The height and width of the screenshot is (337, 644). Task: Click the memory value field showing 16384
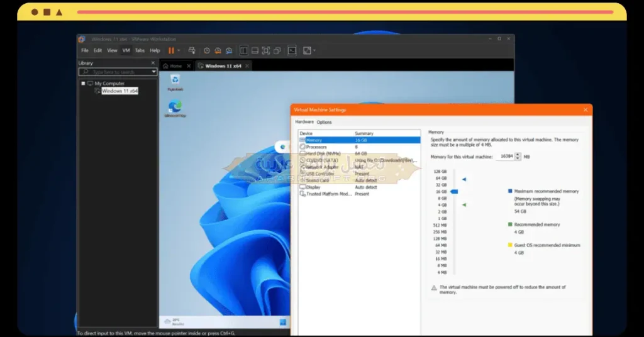[x=505, y=157]
